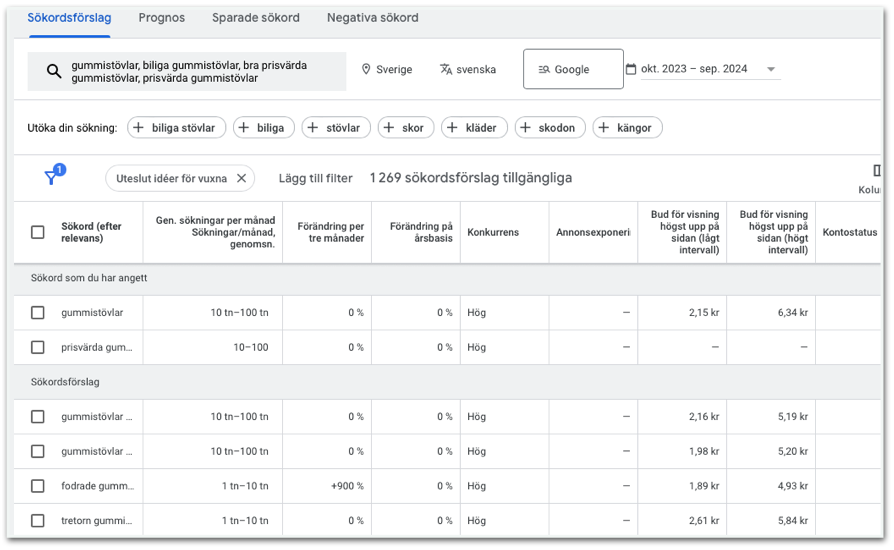Viewport: 894px width, 550px height.
Task: Sort by Gen. sökningar per månad column
Action: [215, 232]
